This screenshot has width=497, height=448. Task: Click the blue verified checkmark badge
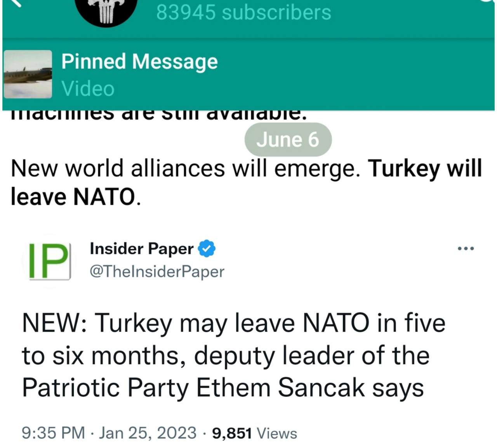(x=207, y=249)
